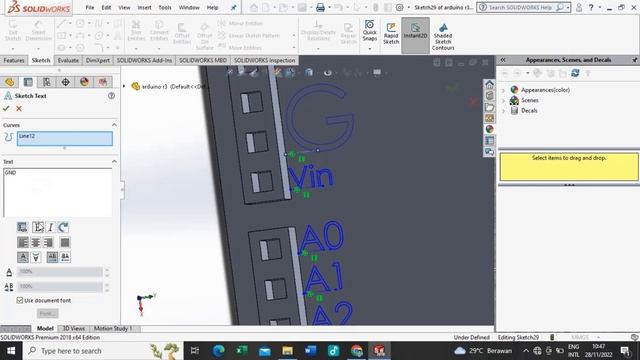Image resolution: width=640 pixels, height=360 pixels.
Task: Pin the menu bar with pushpin icon
Action: (233, 7)
